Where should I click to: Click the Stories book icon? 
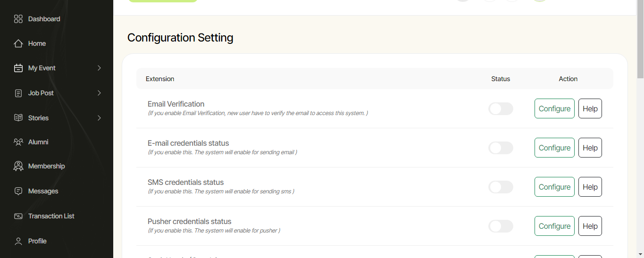tap(18, 118)
